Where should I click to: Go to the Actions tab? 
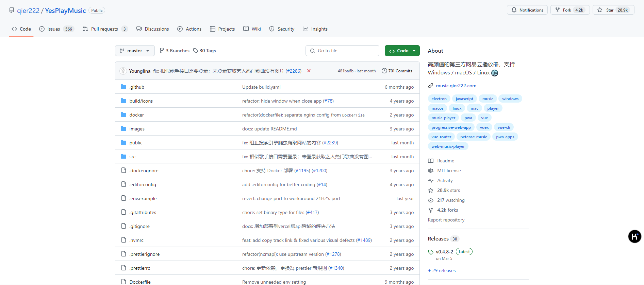click(x=189, y=29)
